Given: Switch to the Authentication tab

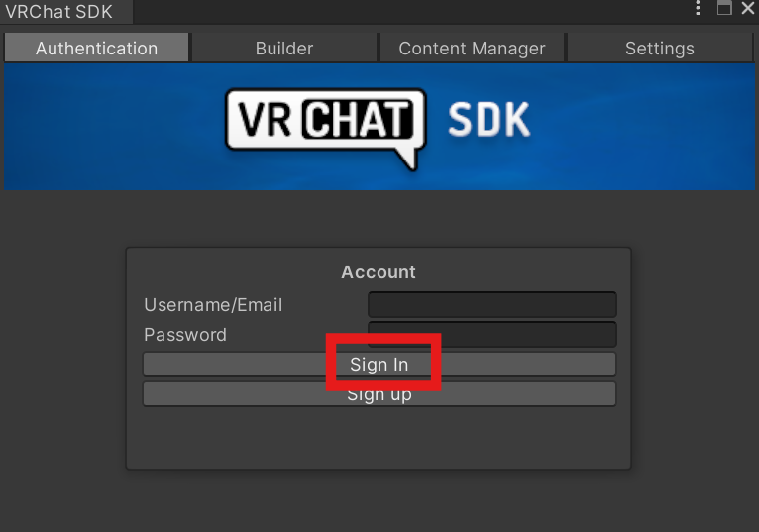Looking at the screenshot, I should click(96, 48).
